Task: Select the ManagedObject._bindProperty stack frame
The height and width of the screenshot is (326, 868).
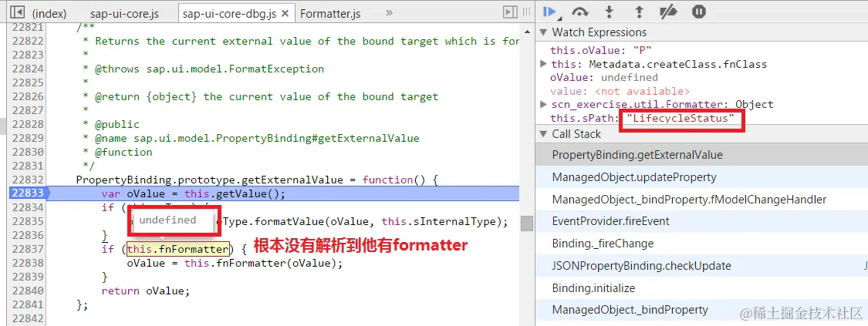Action: coord(702,310)
